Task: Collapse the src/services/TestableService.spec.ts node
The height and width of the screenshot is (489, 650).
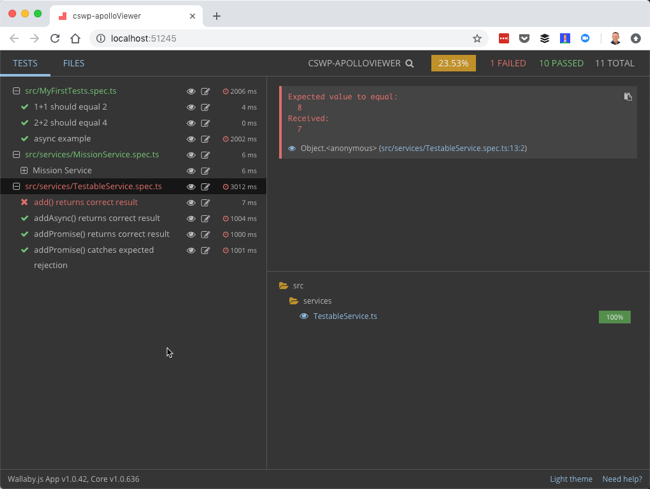Action: 16,186
